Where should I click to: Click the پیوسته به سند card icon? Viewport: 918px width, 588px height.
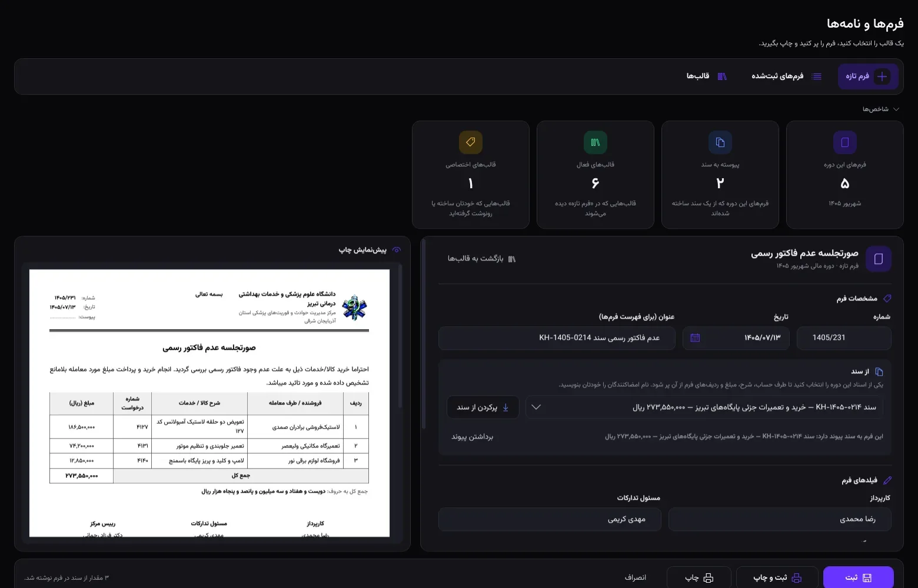tap(720, 142)
